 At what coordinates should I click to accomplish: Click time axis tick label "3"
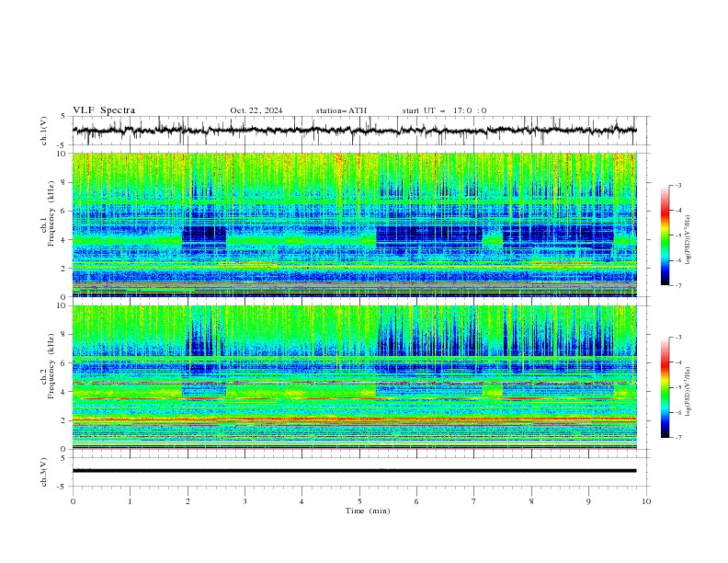(245, 501)
